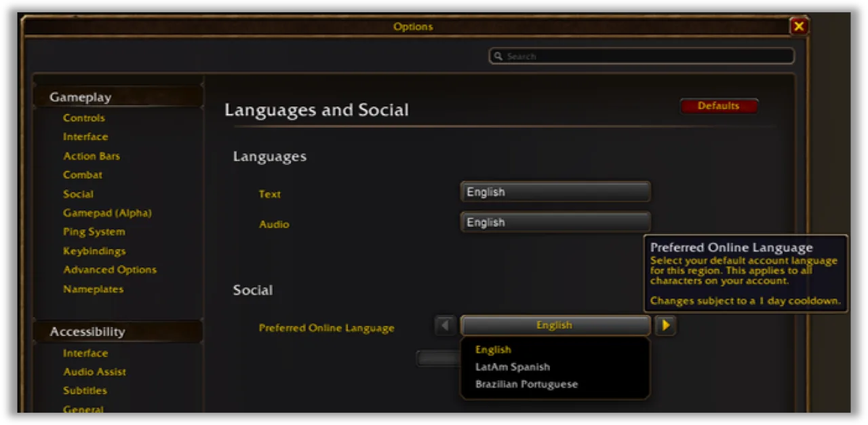Open Advanced Options category
The height and width of the screenshot is (425, 868).
(x=110, y=270)
